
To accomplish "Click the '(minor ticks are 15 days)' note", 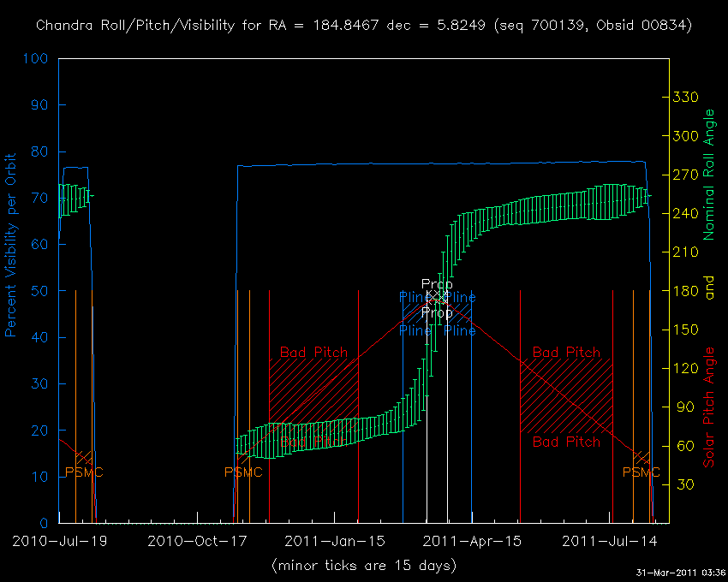I will [364, 566].
